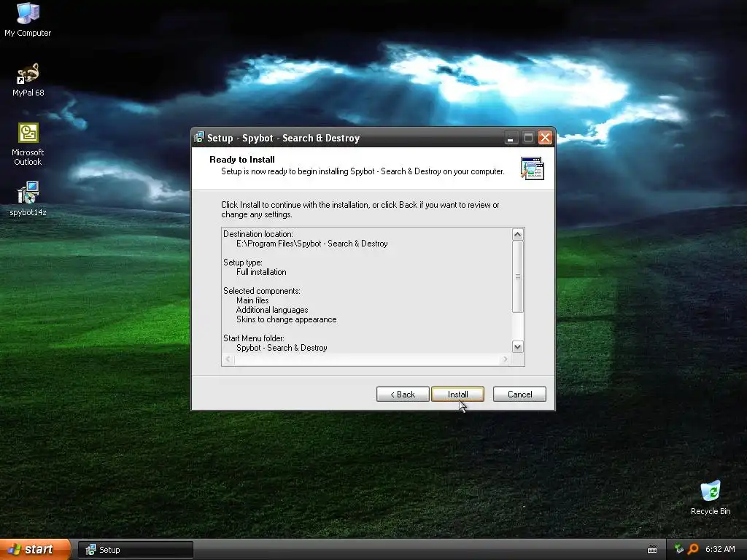Click the 'Main files' component line

(x=252, y=300)
